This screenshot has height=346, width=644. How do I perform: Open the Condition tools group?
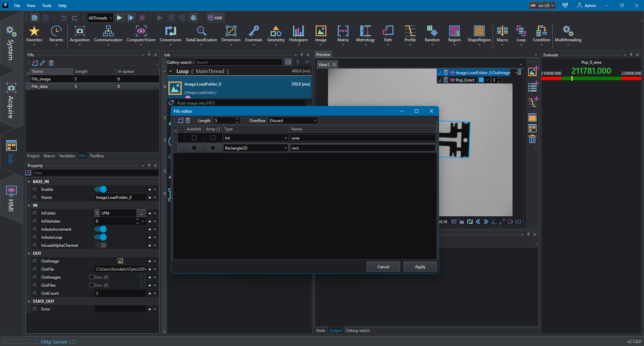(x=541, y=35)
